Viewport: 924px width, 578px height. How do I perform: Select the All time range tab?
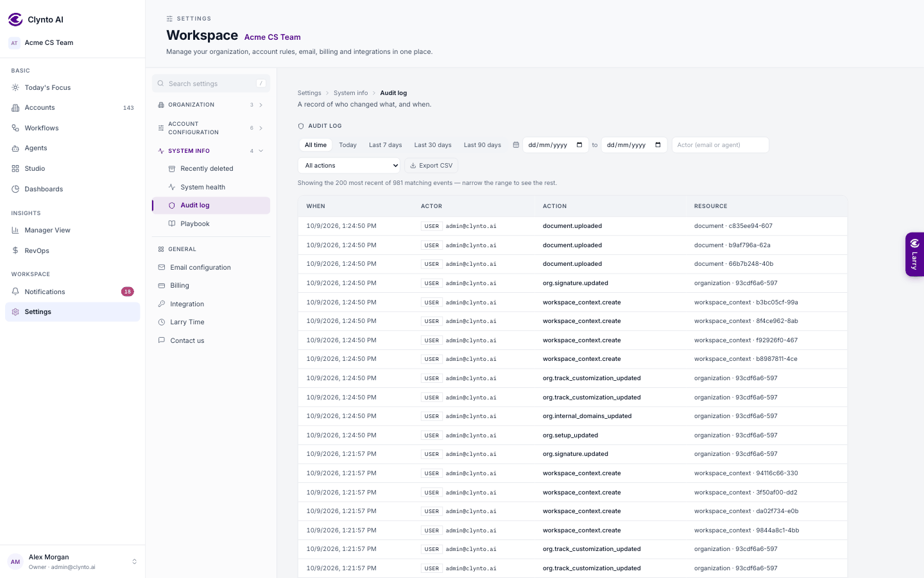(316, 145)
